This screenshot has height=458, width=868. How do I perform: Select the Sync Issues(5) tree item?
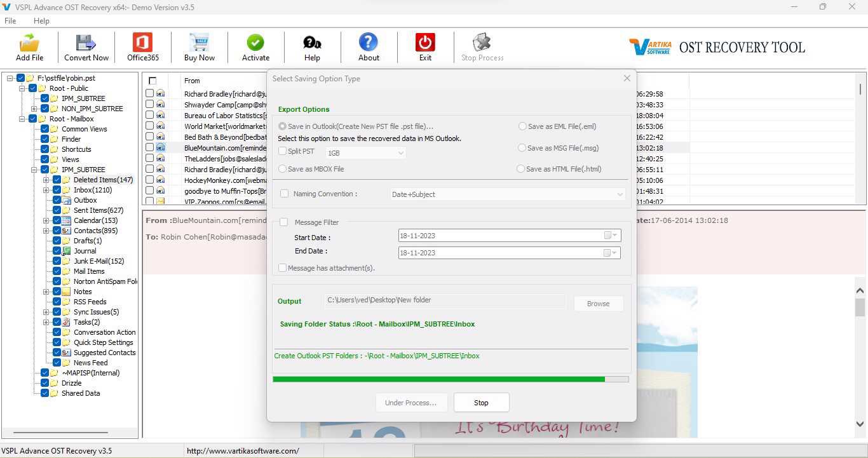click(96, 312)
